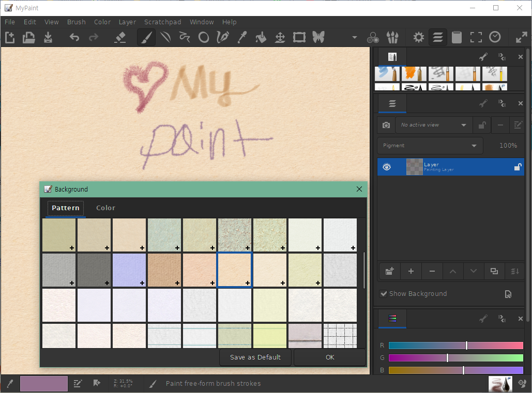This screenshot has width=532, height=393.
Task: Select the Lines and Curves tool
Action: [165, 37]
